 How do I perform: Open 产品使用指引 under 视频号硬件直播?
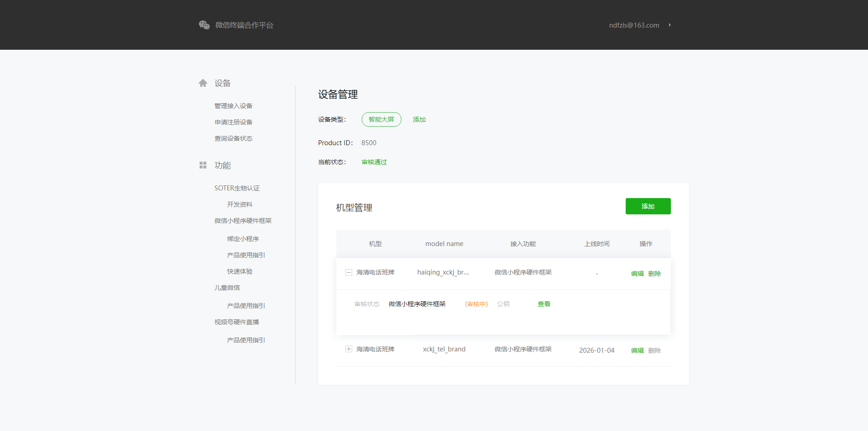point(246,340)
